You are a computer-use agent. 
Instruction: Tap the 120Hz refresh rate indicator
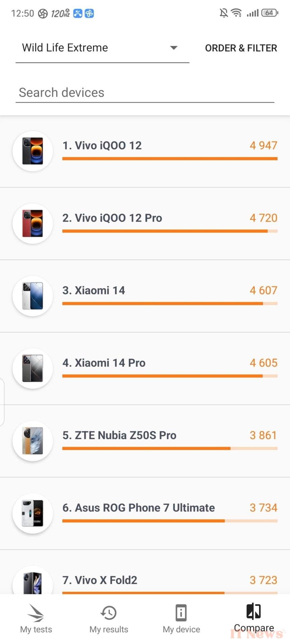click(x=60, y=13)
